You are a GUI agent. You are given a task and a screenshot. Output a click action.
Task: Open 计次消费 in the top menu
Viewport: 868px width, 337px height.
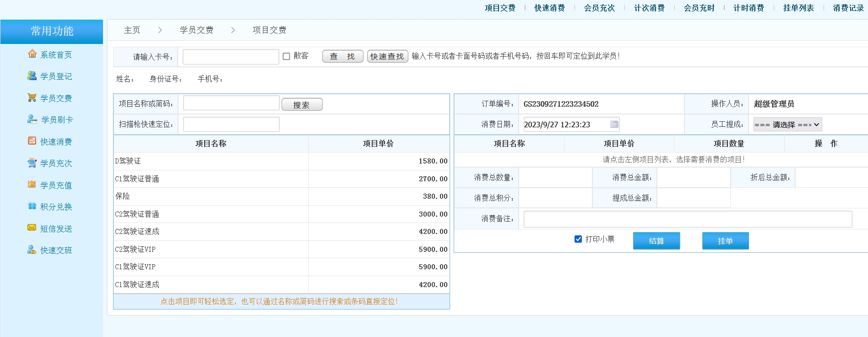click(x=649, y=8)
